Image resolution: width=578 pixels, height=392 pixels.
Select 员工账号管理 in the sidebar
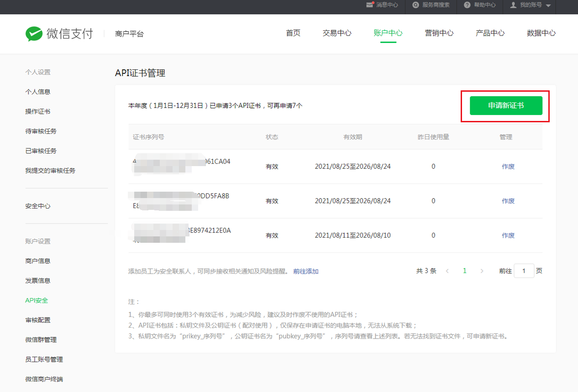pyautogui.click(x=44, y=359)
